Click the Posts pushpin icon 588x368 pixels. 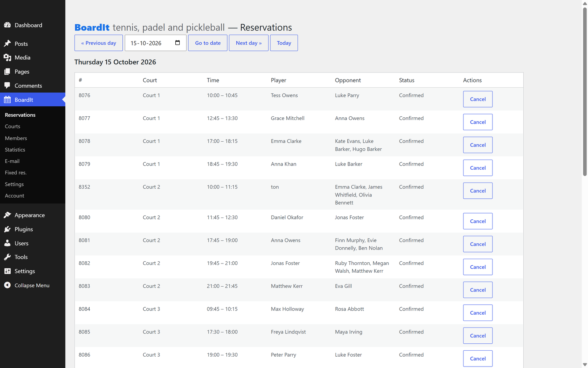(x=7, y=43)
